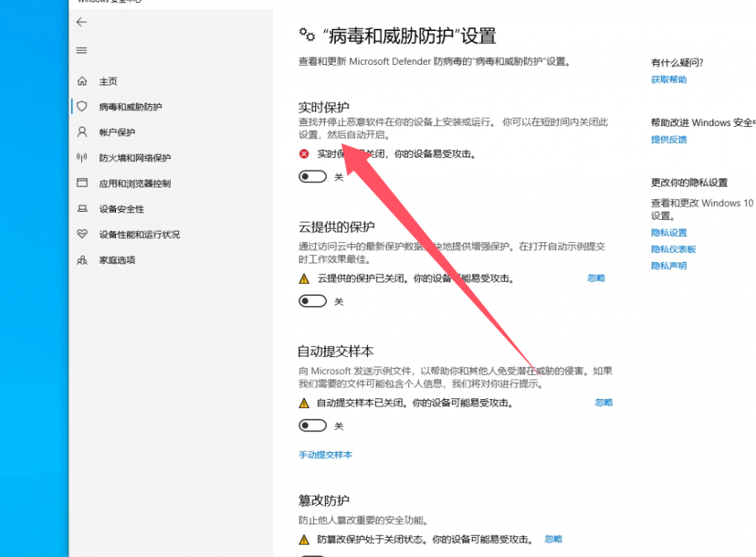
Task: Click the back arrow icon
Action: pos(81,22)
